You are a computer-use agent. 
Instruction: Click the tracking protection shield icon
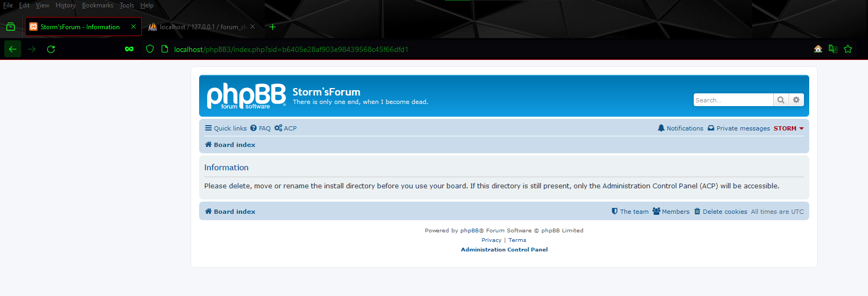click(150, 49)
